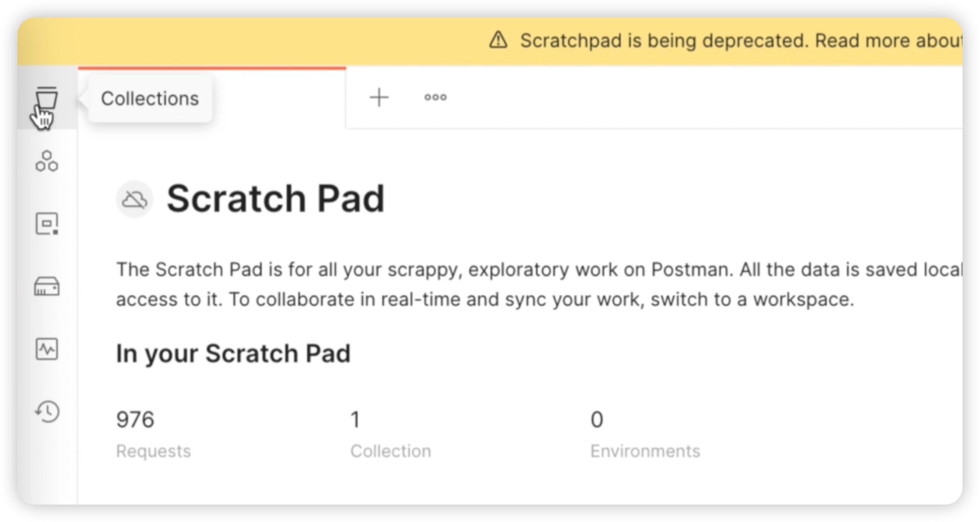Click the 976 requests count

click(135, 419)
